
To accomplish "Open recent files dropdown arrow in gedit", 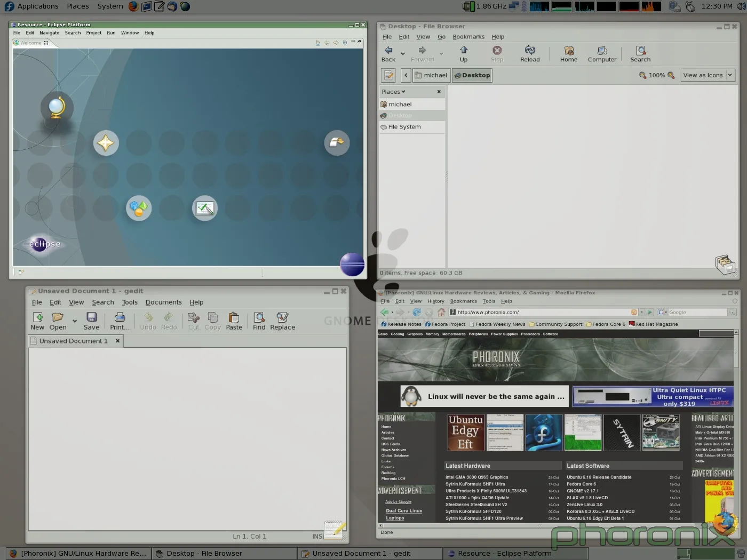I will (74, 321).
